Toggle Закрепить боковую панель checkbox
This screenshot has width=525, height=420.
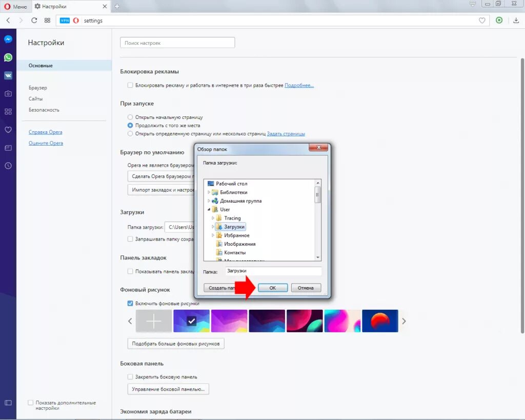130,377
